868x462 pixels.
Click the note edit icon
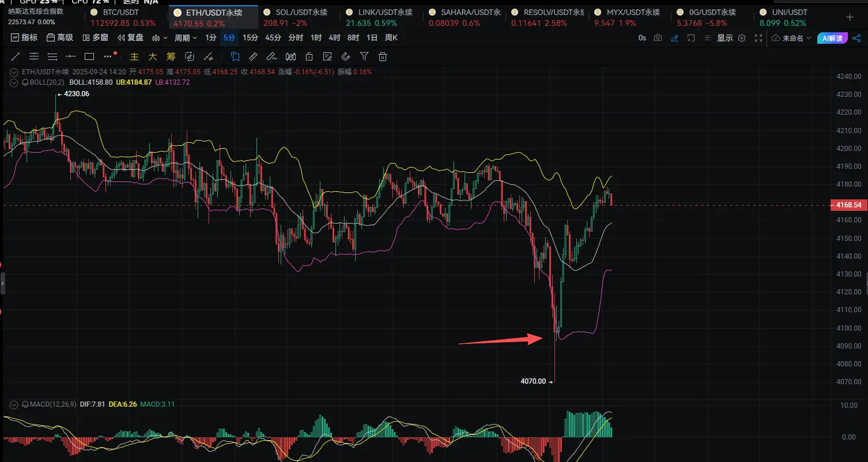coord(328,56)
